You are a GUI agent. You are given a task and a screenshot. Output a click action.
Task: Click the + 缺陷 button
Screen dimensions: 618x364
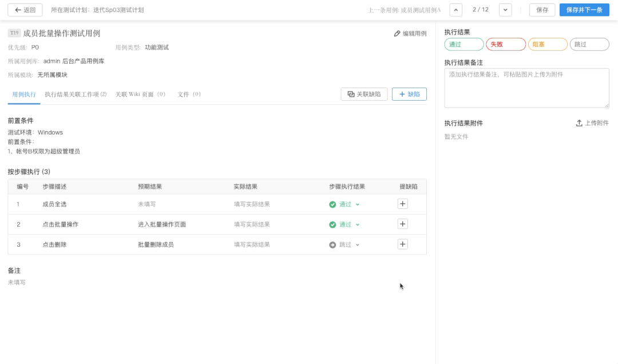pyautogui.click(x=409, y=94)
